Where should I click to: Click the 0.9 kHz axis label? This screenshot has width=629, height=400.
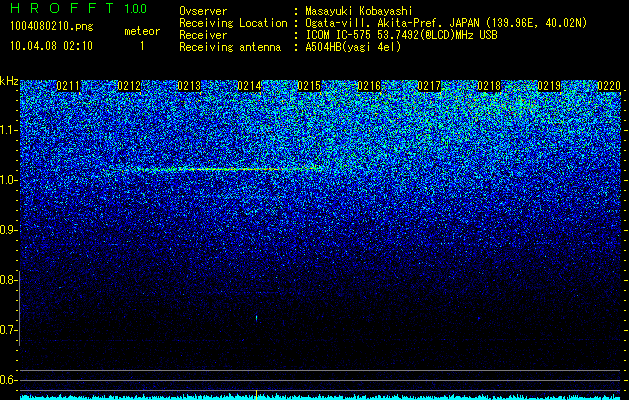pos(7,230)
